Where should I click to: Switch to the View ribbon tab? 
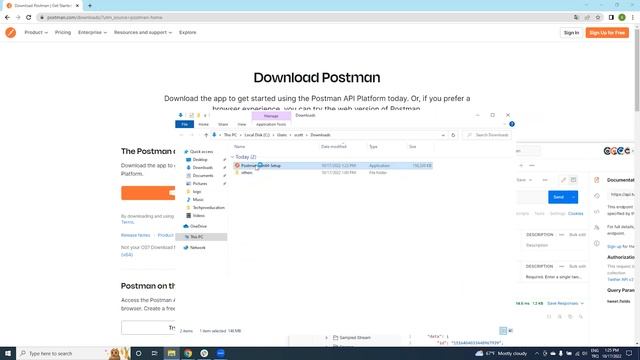pos(242,124)
